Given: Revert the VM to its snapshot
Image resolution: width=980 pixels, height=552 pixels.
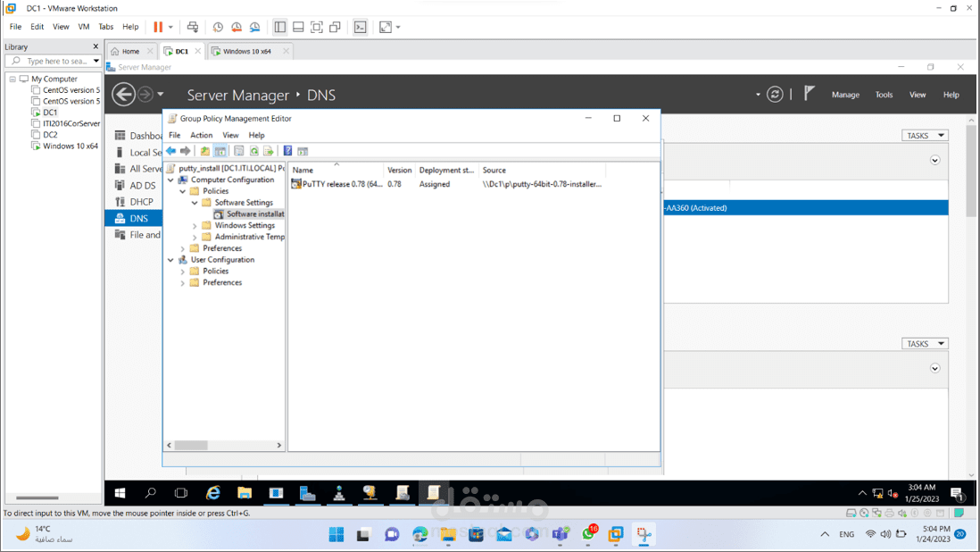Looking at the screenshot, I should pyautogui.click(x=237, y=27).
